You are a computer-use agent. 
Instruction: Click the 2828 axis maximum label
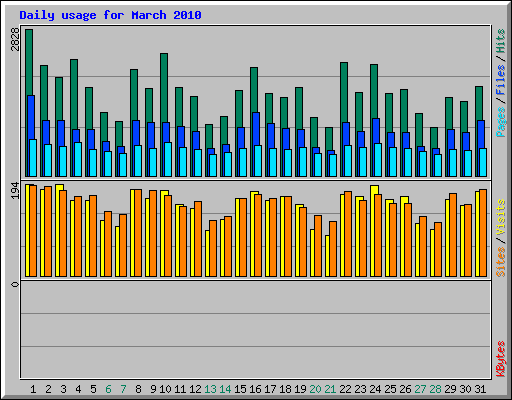pyautogui.click(x=15, y=39)
